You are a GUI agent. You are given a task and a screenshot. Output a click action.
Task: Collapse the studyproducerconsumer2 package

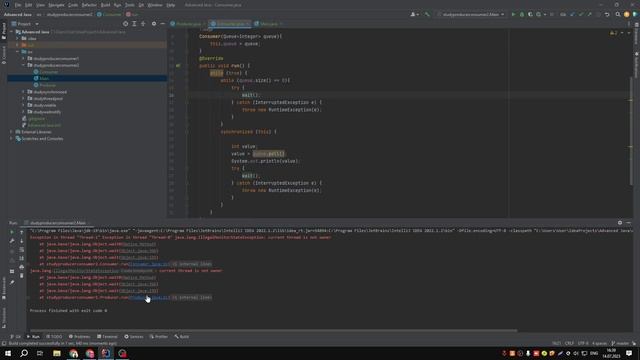click(23, 65)
